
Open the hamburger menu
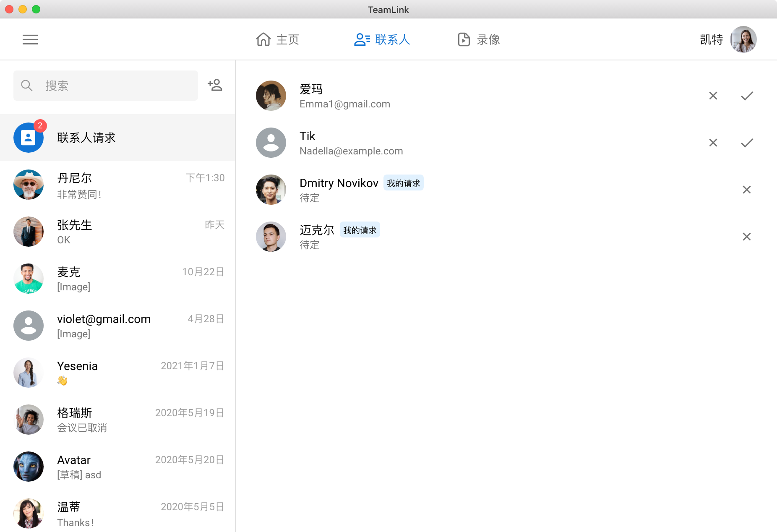click(30, 40)
